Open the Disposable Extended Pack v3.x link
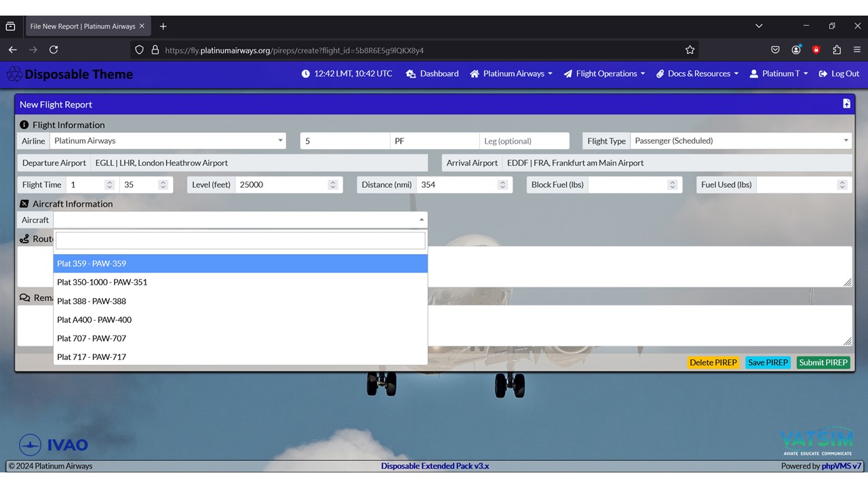Viewport: 868px width, 488px height. 435,466
